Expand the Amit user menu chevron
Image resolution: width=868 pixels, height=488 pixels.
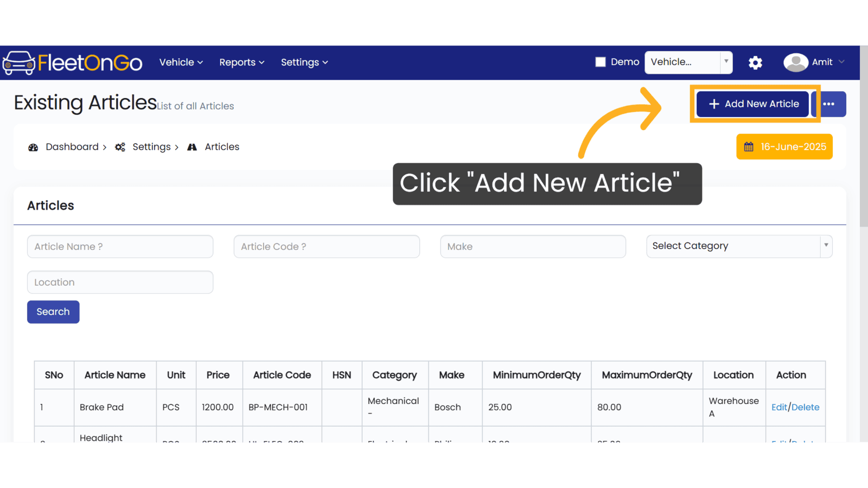coord(841,62)
